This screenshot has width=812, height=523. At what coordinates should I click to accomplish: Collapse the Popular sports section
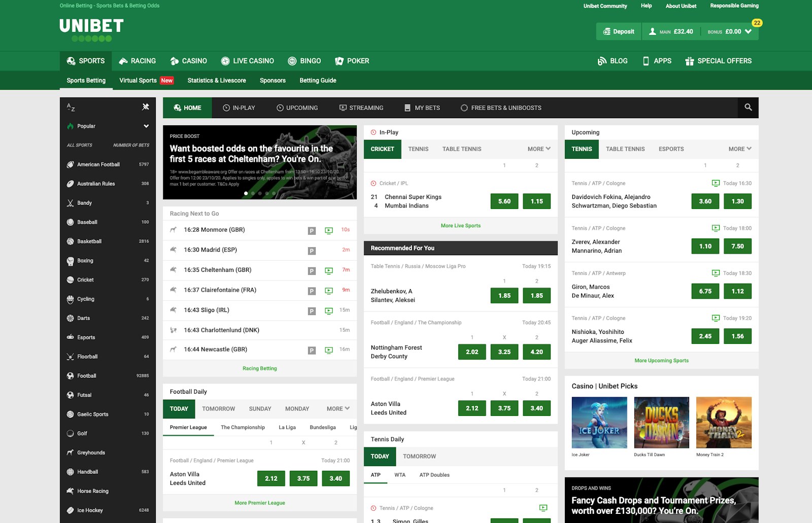tap(146, 126)
